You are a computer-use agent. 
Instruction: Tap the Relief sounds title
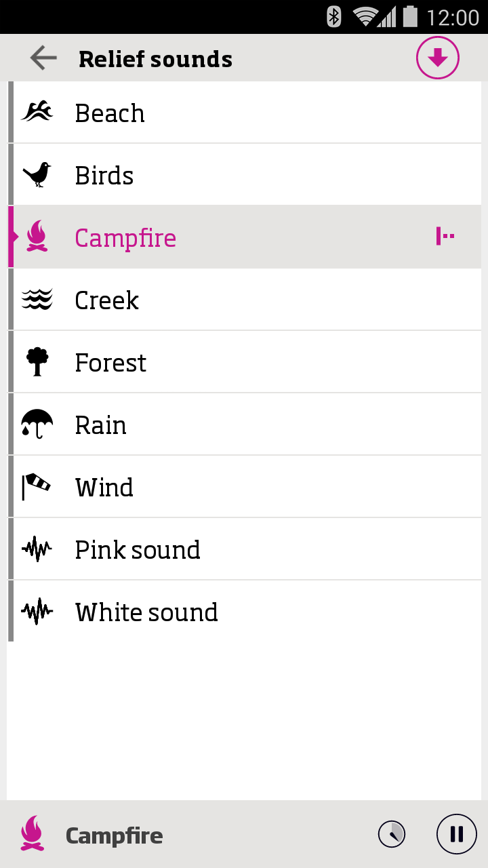click(155, 60)
